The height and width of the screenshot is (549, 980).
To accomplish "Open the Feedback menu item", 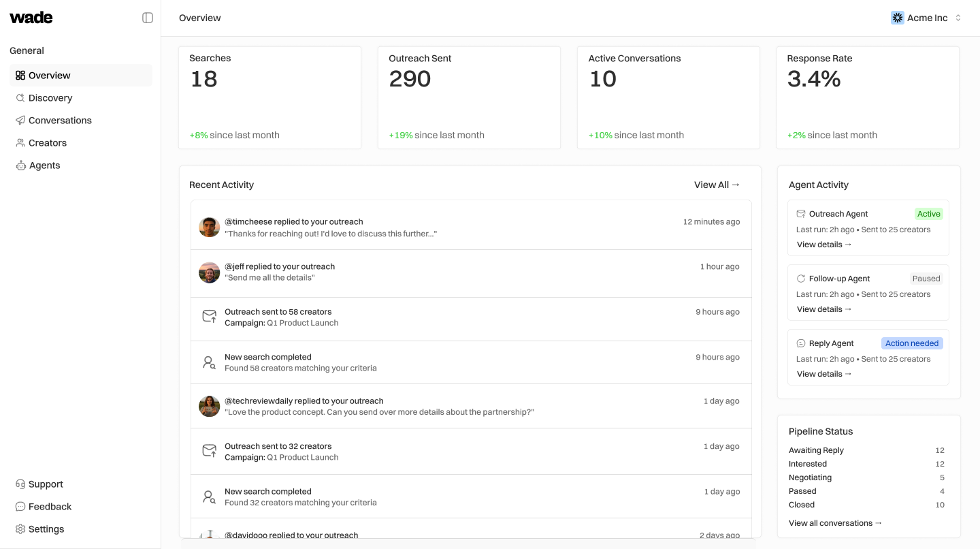I will [x=49, y=506].
